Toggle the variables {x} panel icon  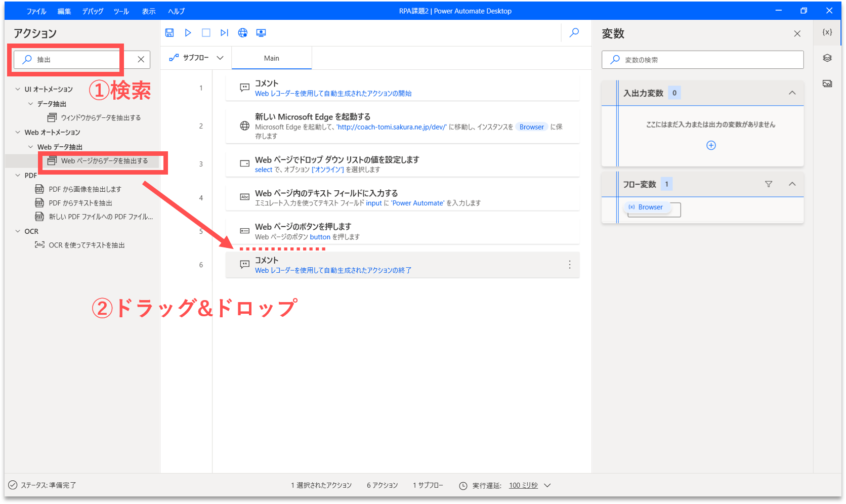[827, 32]
